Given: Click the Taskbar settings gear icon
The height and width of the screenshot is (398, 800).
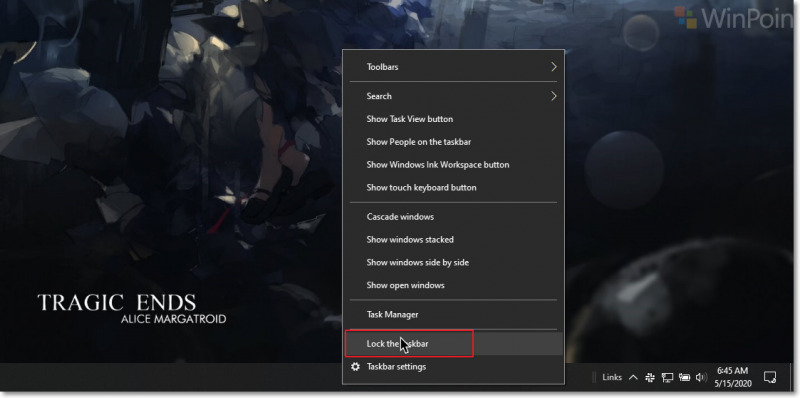Looking at the screenshot, I should (x=356, y=366).
